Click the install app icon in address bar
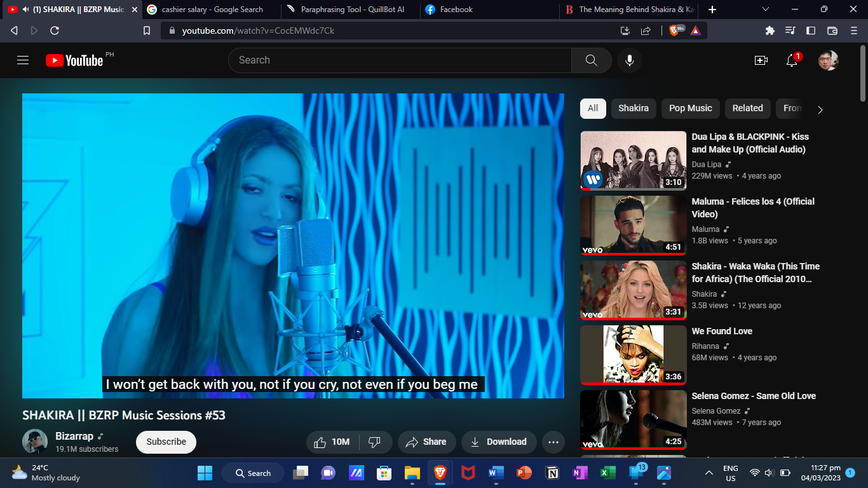The width and height of the screenshot is (868, 488). tap(625, 30)
